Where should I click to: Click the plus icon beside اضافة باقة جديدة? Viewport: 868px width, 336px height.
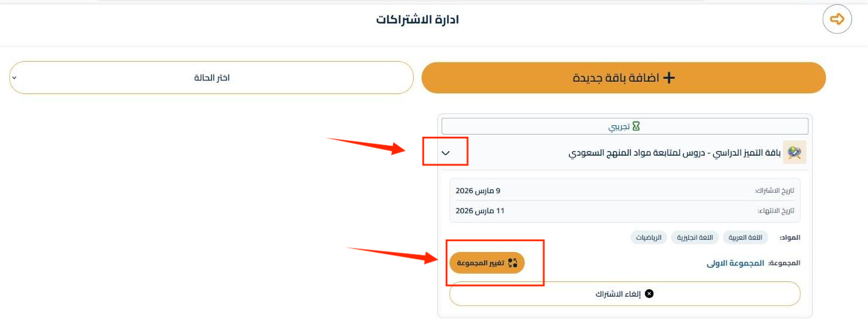click(x=668, y=78)
